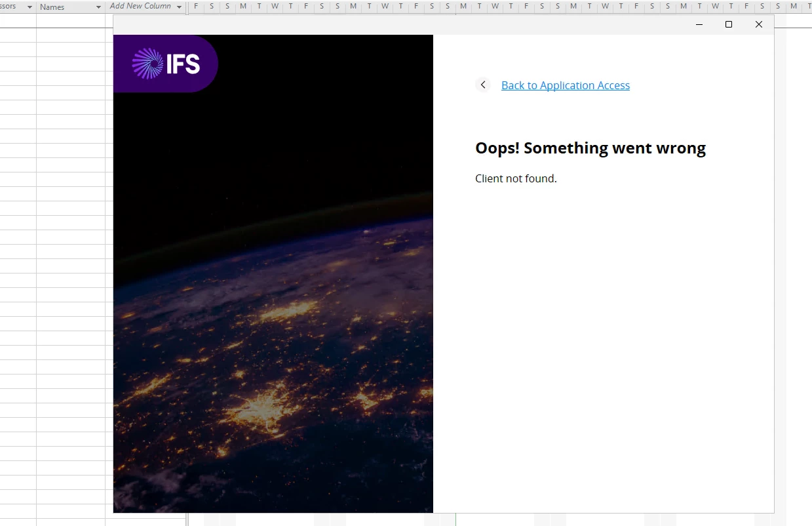The image size is (812, 526).
Task: Open the Predecessors column filter arrow
Action: pos(29,7)
